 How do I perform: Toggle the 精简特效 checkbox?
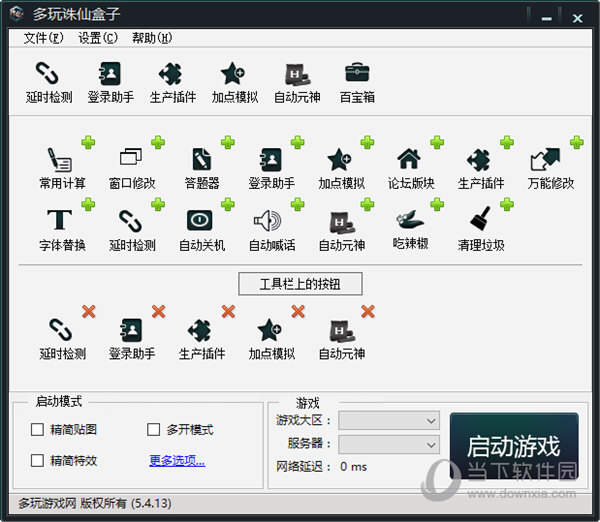click(37, 460)
